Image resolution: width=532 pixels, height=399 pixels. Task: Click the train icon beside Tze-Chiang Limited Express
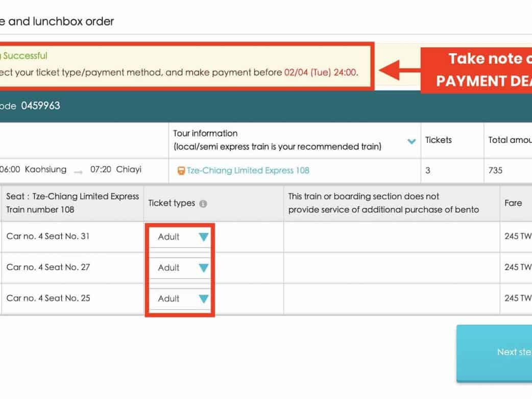coord(181,171)
